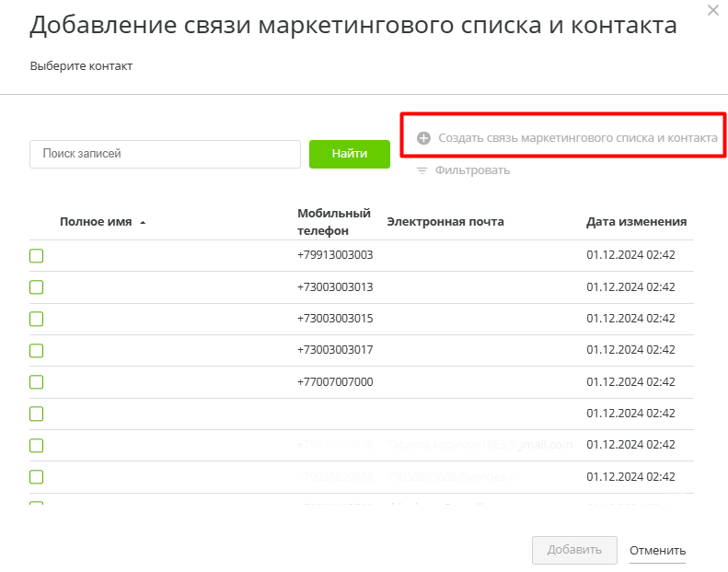Click the "Полное имя" column header
This screenshot has height=572, width=728.
(x=96, y=222)
